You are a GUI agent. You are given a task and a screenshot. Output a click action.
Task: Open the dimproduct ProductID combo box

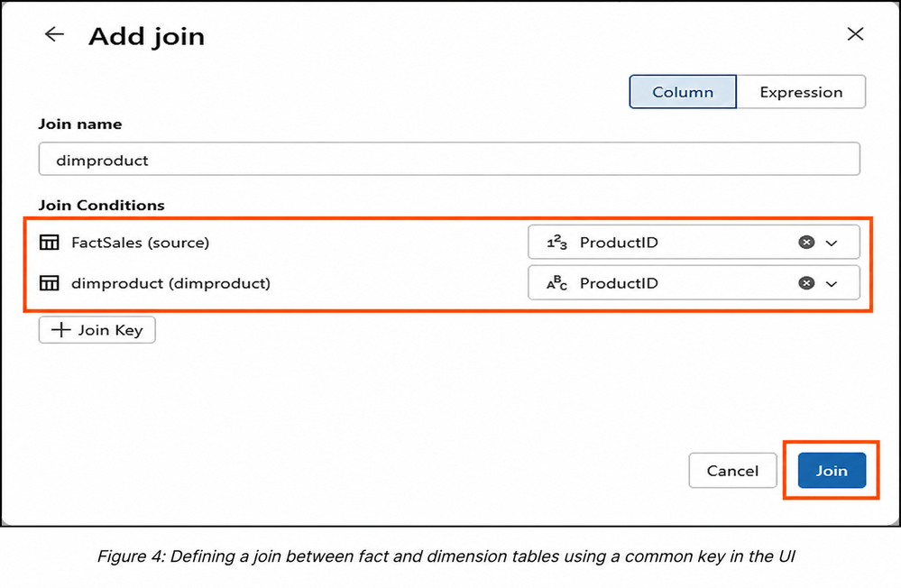(694, 283)
